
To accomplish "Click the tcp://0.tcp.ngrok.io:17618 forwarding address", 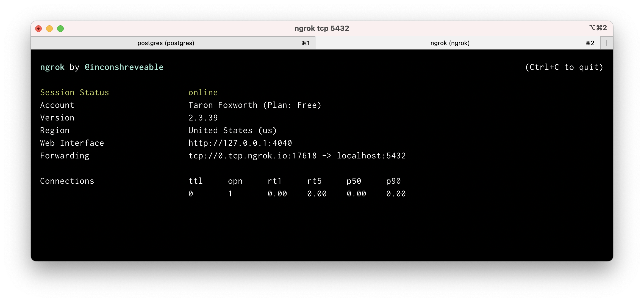I will coord(252,156).
